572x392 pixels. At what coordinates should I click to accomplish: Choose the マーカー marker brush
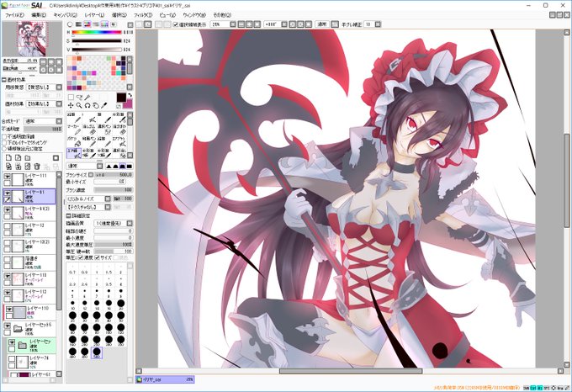[x=73, y=129]
